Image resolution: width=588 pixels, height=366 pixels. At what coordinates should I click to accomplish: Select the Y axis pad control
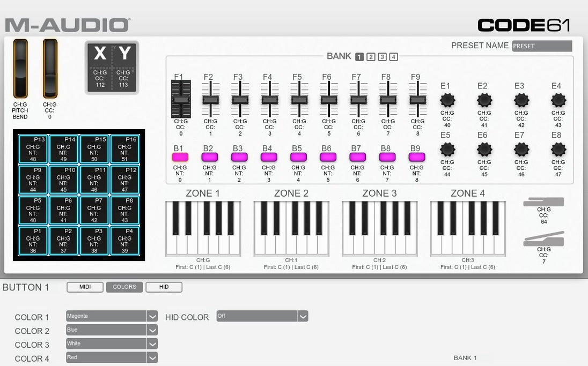pyautogui.click(x=124, y=67)
